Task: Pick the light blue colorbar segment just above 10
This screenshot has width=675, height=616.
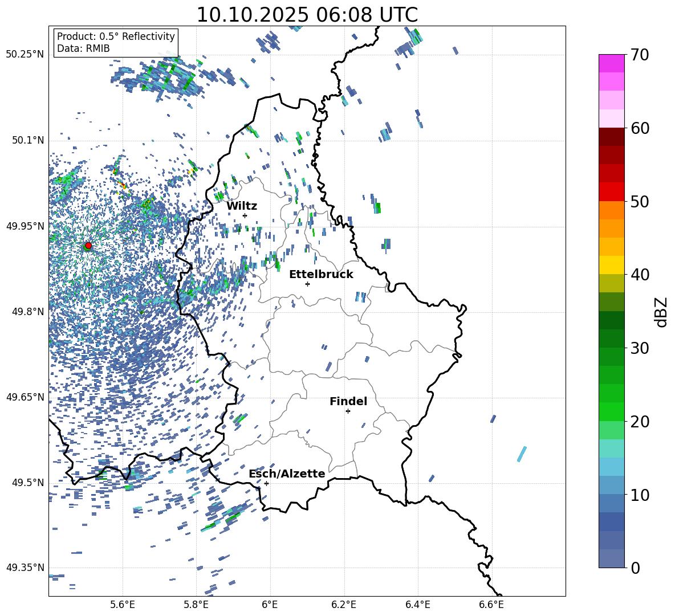Action: pos(612,486)
